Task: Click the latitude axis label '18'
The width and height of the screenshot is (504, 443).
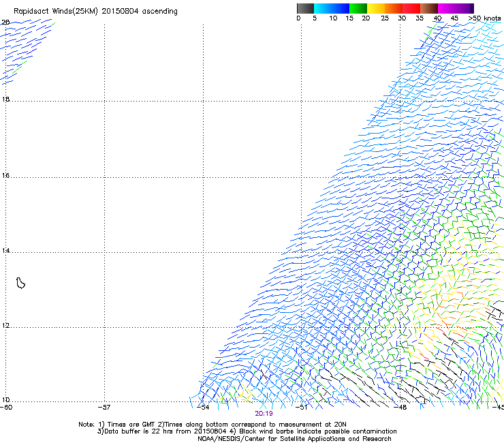Action: point(5,99)
